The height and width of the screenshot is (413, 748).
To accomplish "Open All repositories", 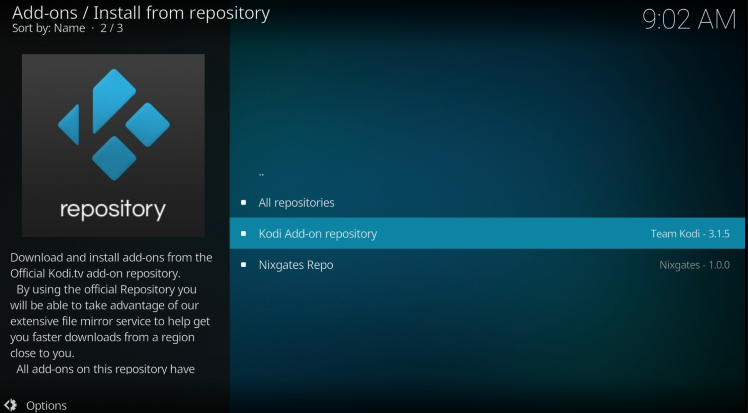I will pyautogui.click(x=296, y=203).
